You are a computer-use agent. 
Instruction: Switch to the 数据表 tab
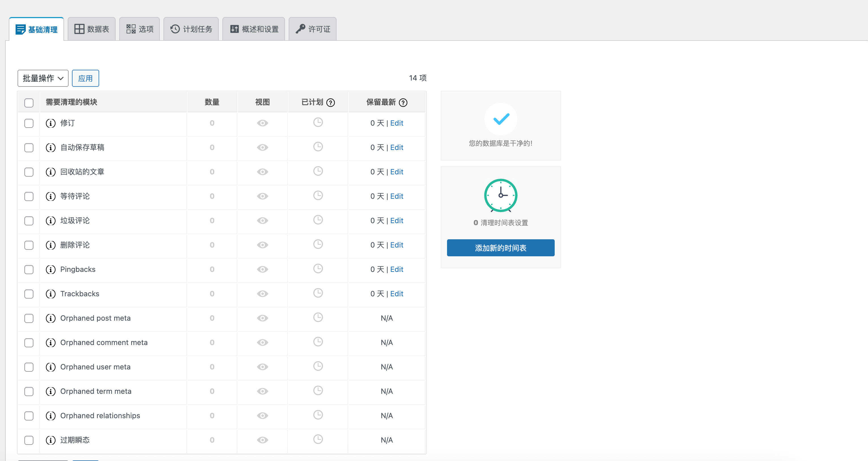(91, 29)
